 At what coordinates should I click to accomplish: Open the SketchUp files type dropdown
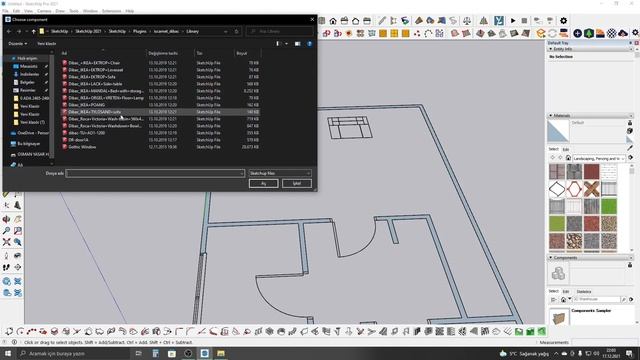[280, 173]
